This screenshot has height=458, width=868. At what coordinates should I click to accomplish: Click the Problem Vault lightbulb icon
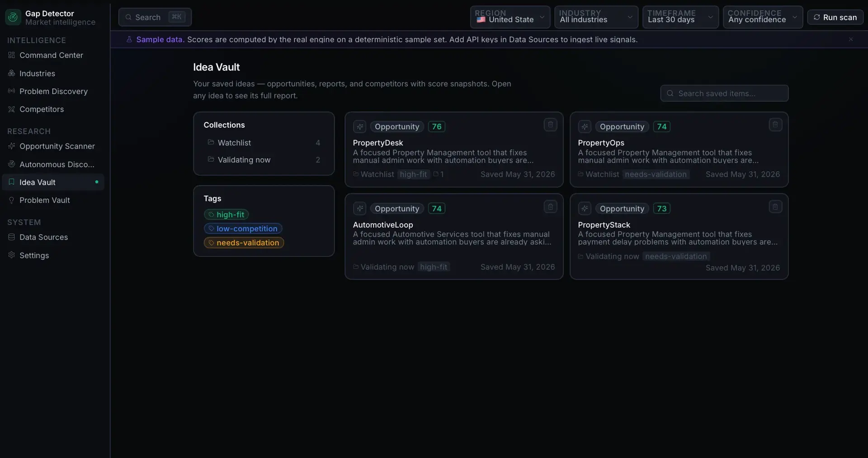[x=11, y=200]
